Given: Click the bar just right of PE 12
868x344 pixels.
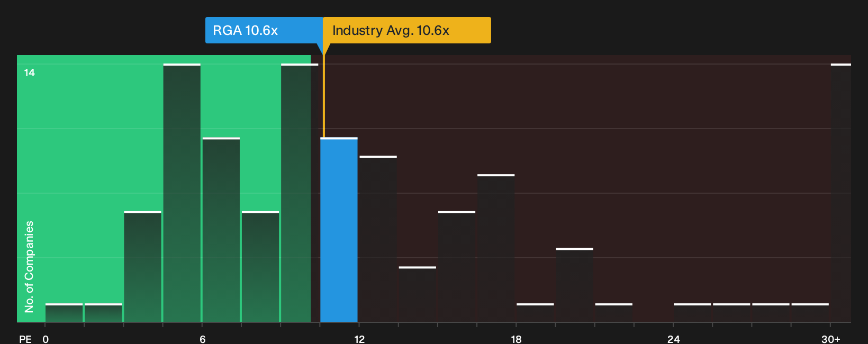Looking at the screenshot, I should 378,239.
